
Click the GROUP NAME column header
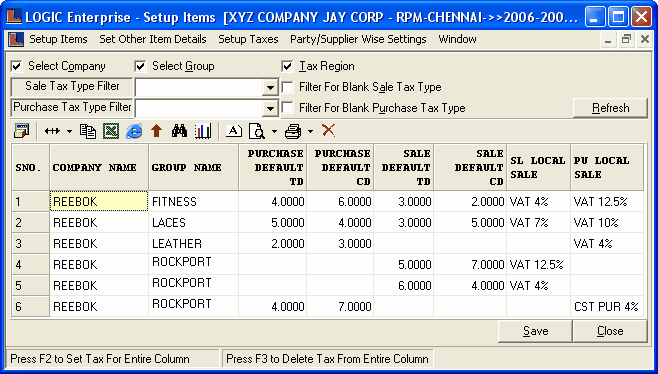(x=193, y=167)
